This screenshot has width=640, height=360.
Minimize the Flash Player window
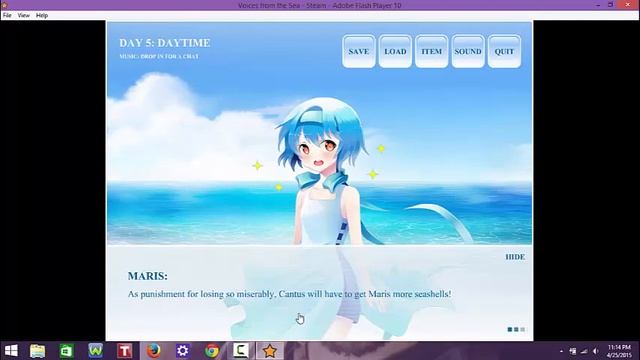point(598,5)
